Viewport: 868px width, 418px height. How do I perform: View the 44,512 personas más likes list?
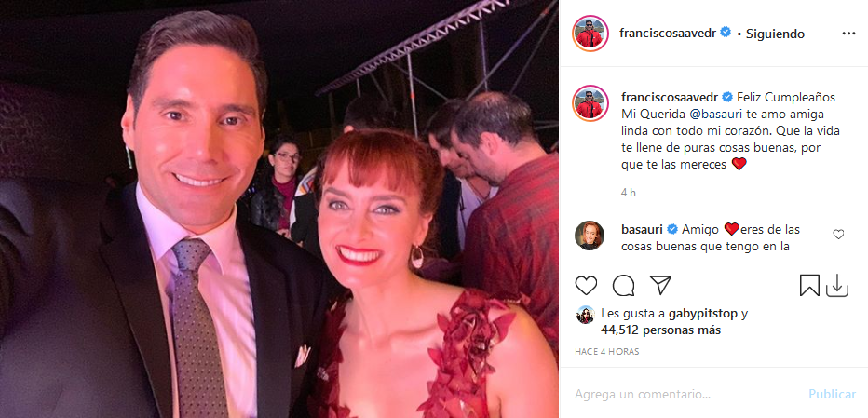[661, 330]
